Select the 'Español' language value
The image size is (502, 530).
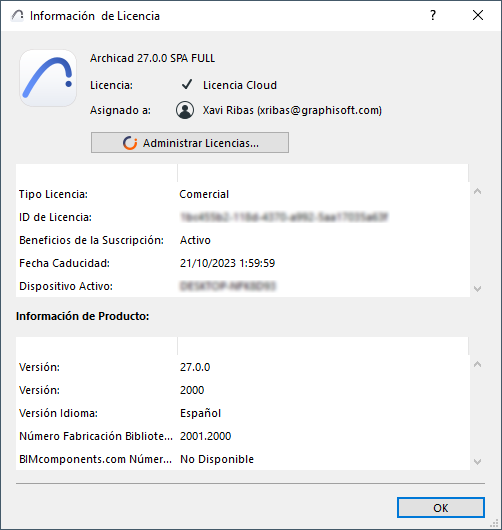200,413
